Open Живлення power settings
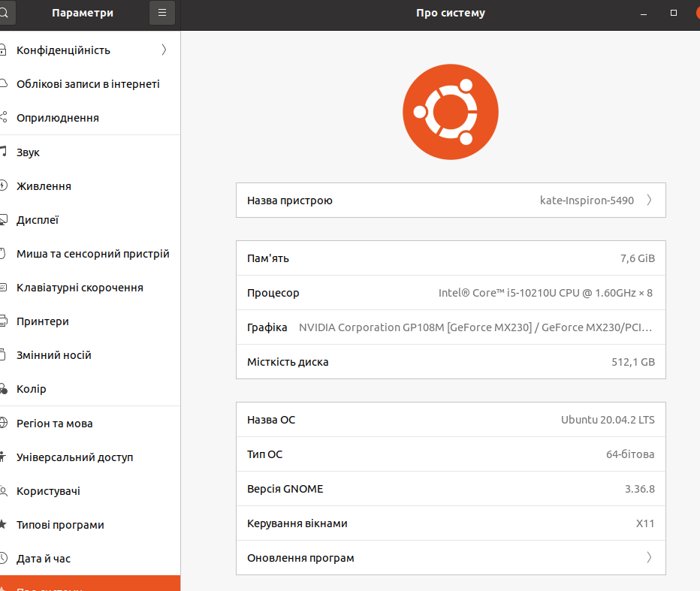The height and width of the screenshot is (591, 700). pyautogui.click(x=90, y=185)
